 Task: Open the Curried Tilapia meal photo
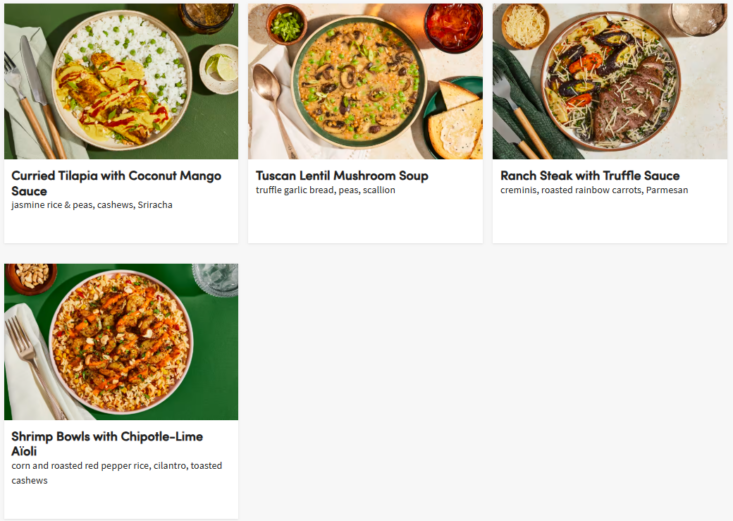(x=121, y=81)
